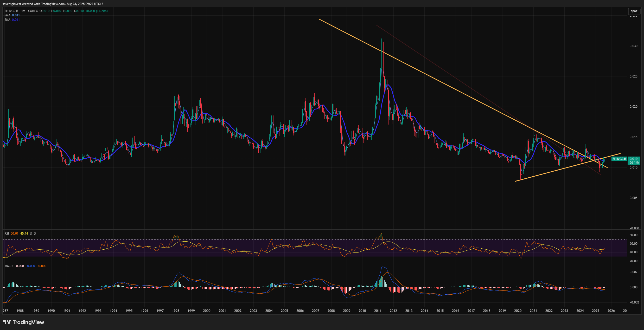Click the yellow RSI average value 45.14

tap(24, 234)
